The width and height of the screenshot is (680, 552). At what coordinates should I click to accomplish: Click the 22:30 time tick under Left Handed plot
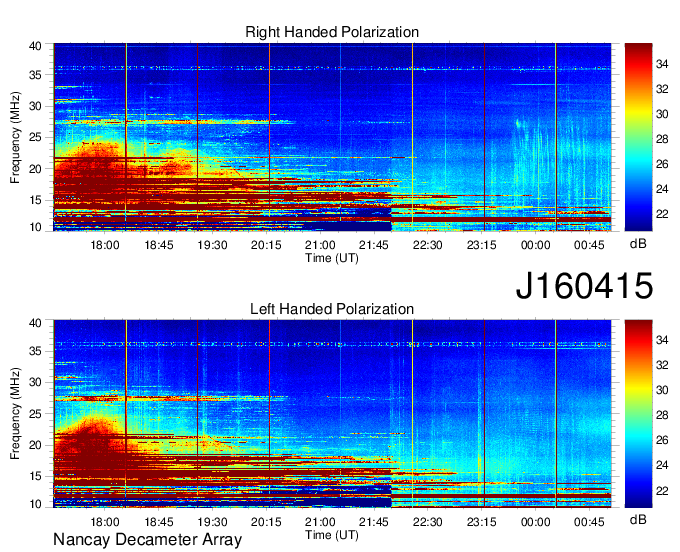coord(428,522)
